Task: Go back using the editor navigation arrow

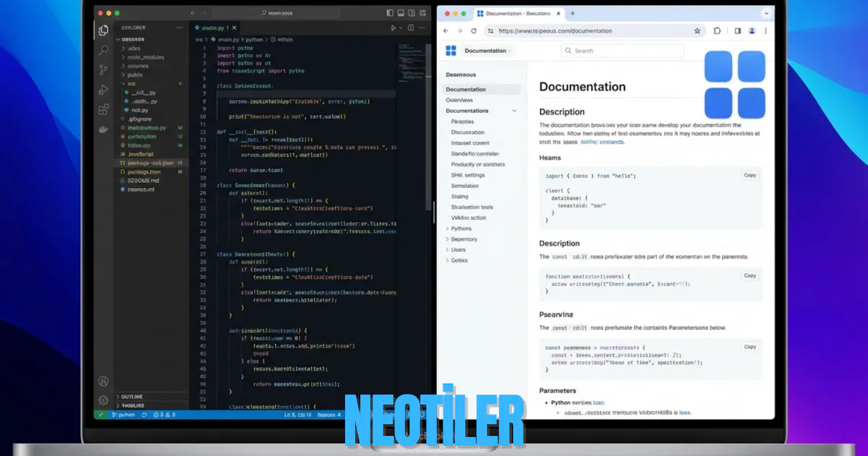Action: [x=193, y=13]
